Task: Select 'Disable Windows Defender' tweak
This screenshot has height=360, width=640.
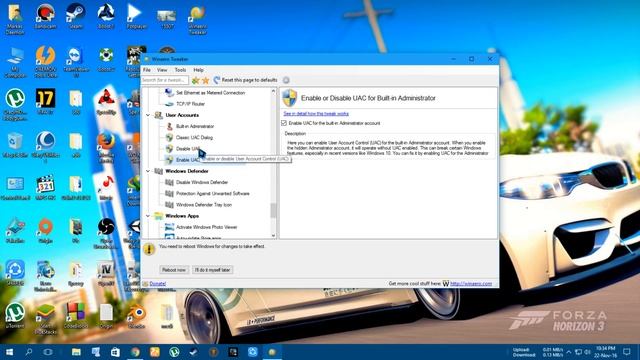Action: 202,182
